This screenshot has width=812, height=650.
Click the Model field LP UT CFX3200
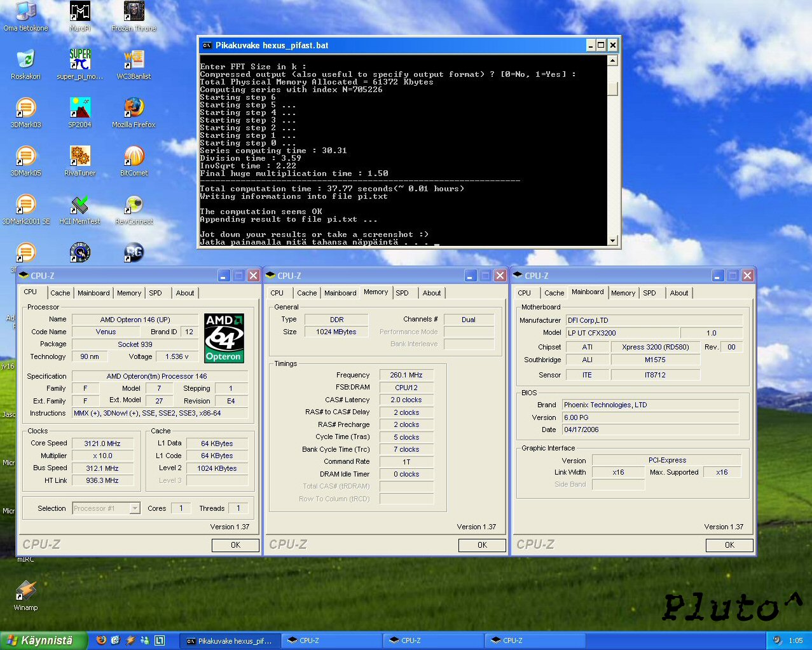coord(622,333)
